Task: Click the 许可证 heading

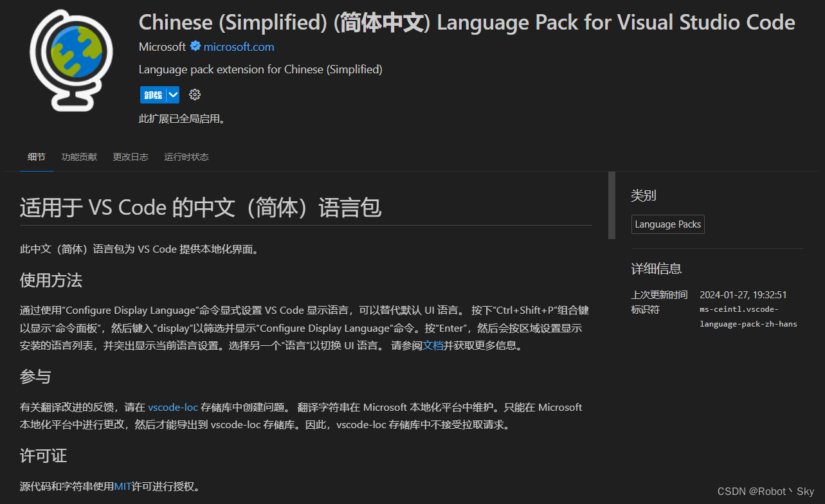Action: [43, 456]
